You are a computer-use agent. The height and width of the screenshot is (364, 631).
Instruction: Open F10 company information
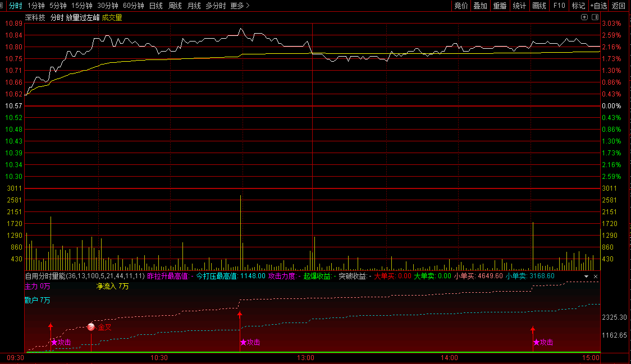pos(559,6)
